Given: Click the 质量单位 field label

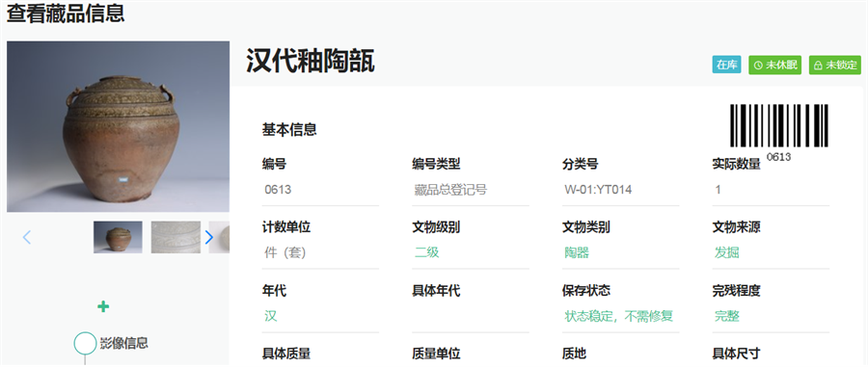Looking at the screenshot, I should click(436, 354).
